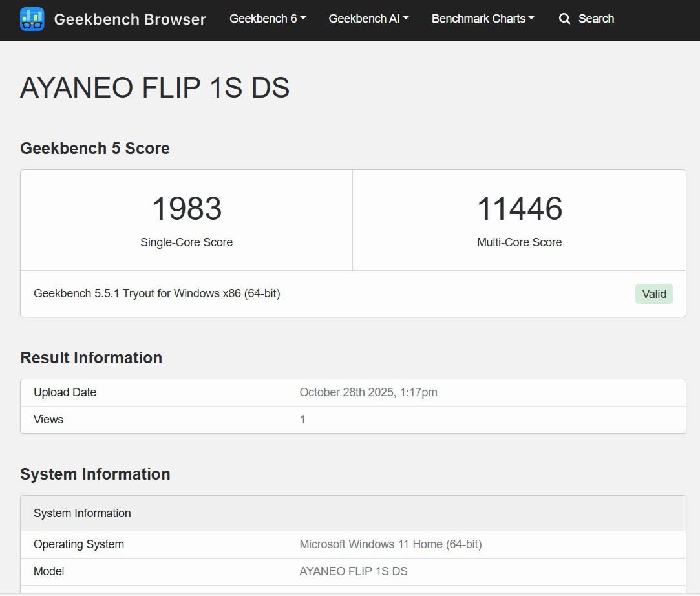Open the Geekbench Browser home link

pyautogui.click(x=129, y=19)
